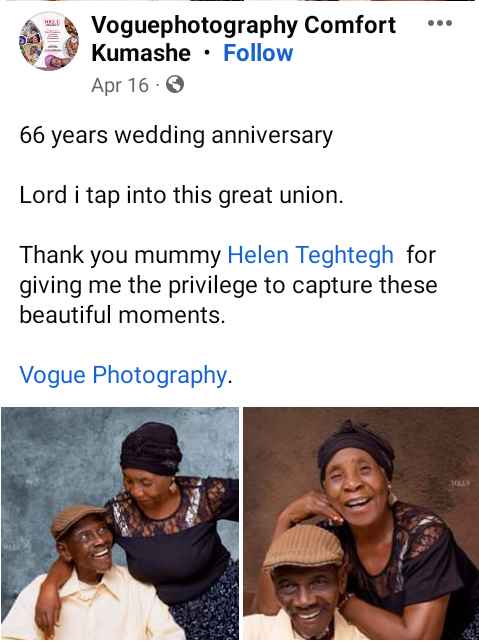Click the globe public audience icon

(175, 85)
